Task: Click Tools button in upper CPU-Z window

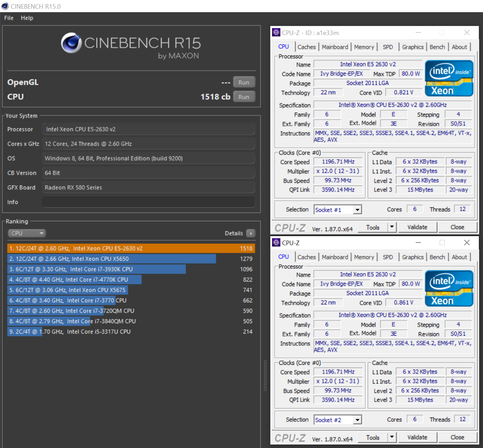Action: click(373, 227)
